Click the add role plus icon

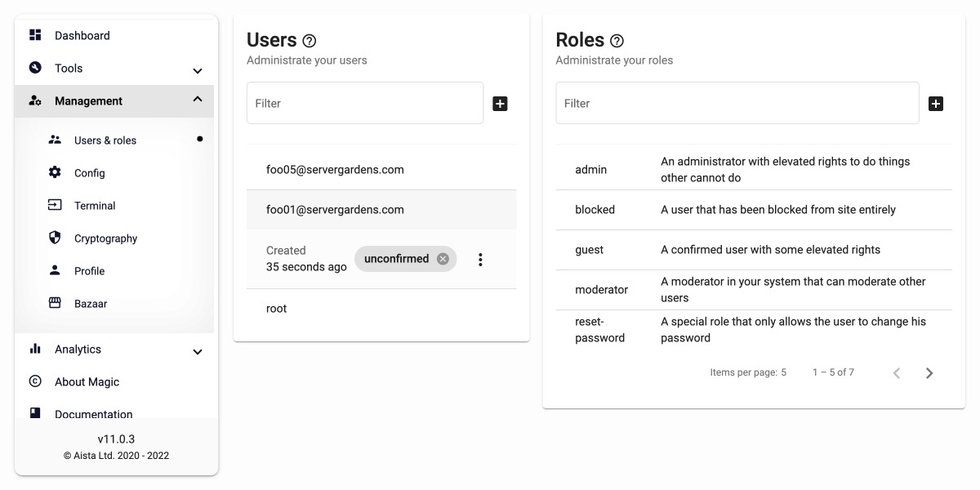click(936, 104)
